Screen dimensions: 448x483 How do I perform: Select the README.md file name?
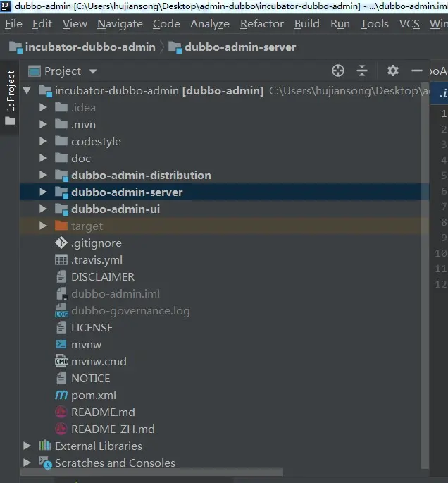tap(103, 412)
